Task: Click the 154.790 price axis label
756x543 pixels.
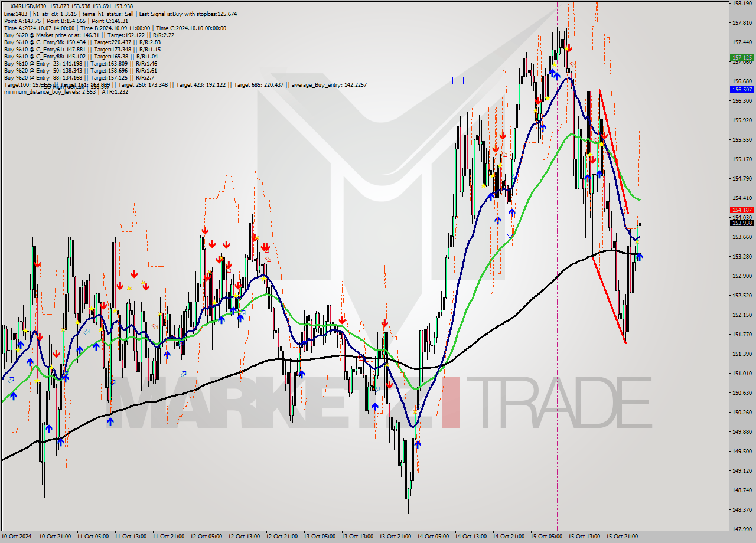Action: (742, 179)
